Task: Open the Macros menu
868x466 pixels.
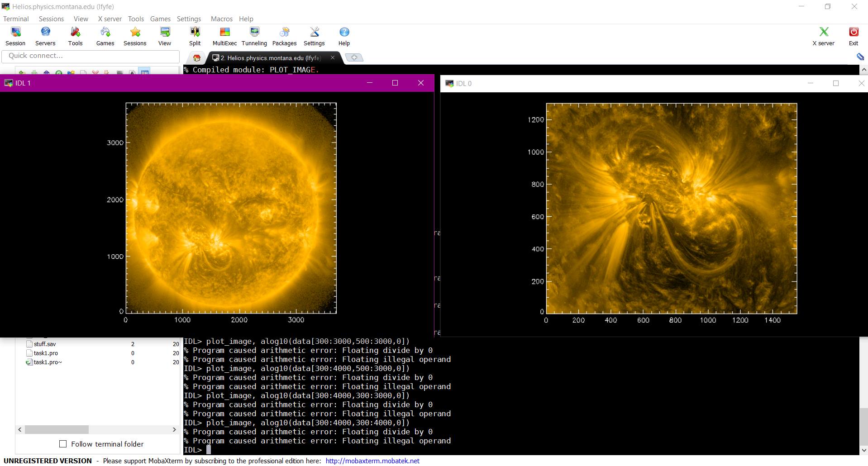Action: pyautogui.click(x=221, y=19)
